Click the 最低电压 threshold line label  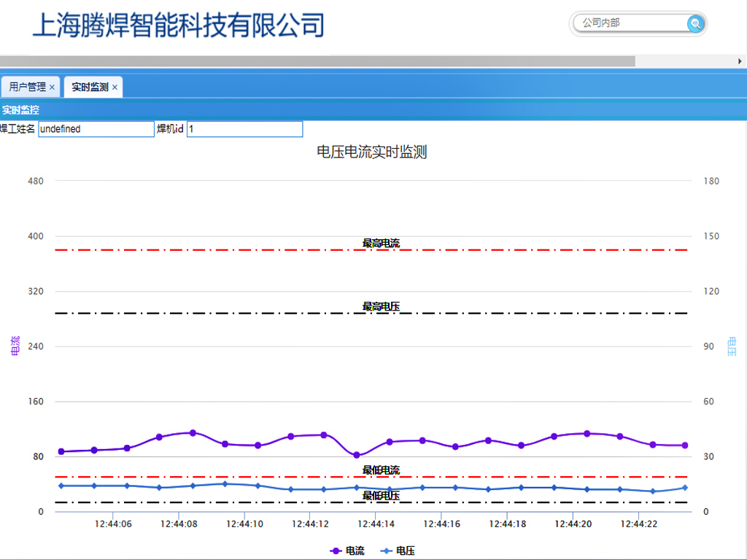pos(381,496)
